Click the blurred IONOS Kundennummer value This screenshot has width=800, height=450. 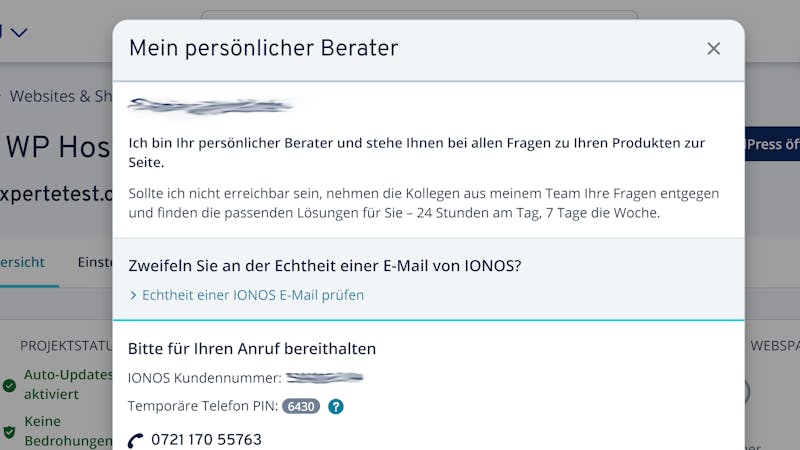pos(324,378)
